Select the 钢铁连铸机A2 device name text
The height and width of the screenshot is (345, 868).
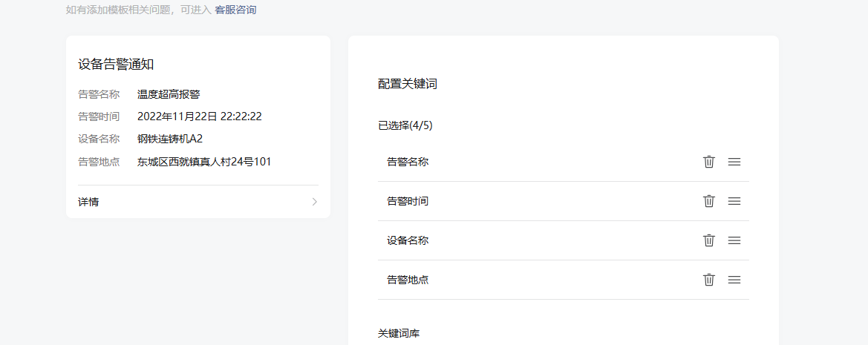coord(170,139)
